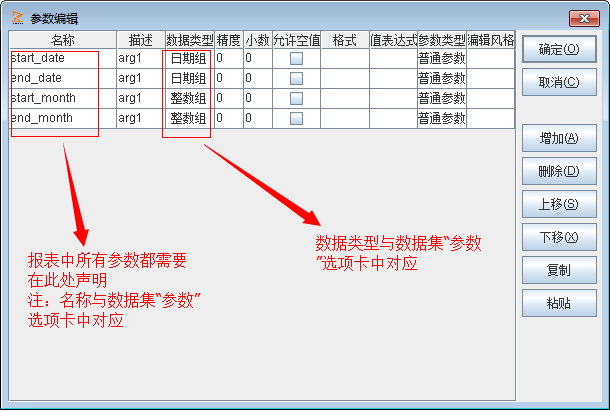The height and width of the screenshot is (410, 610).
Task: Toggle 允许空值 checkbox for start_month
Action: click(296, 98)
